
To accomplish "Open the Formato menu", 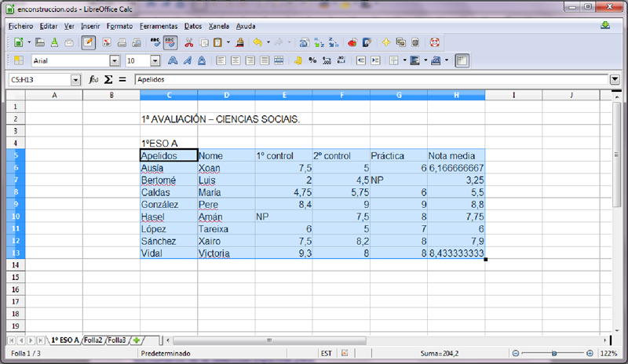I will [119, 26].
